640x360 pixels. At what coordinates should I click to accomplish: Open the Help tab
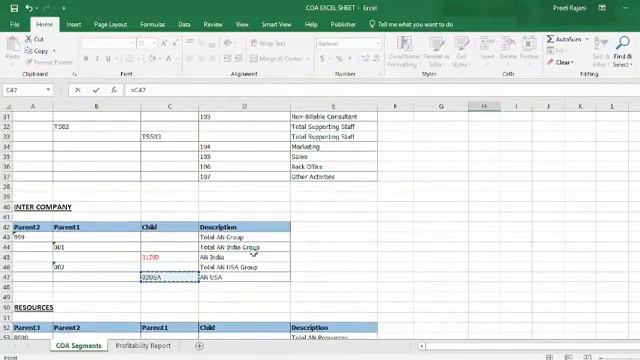tap(311, 24)
